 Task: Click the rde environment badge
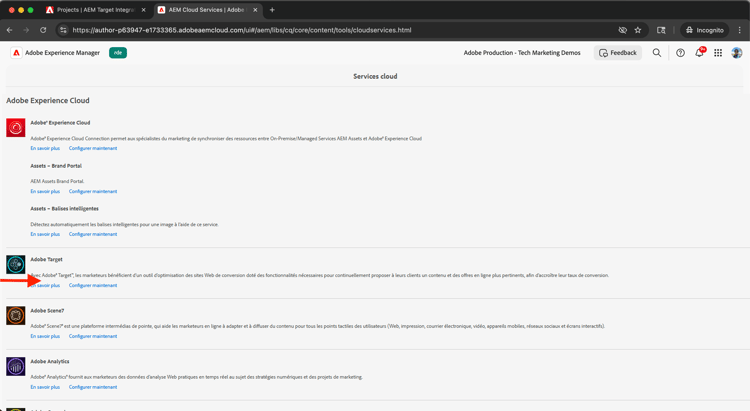(x=118, y=53)
